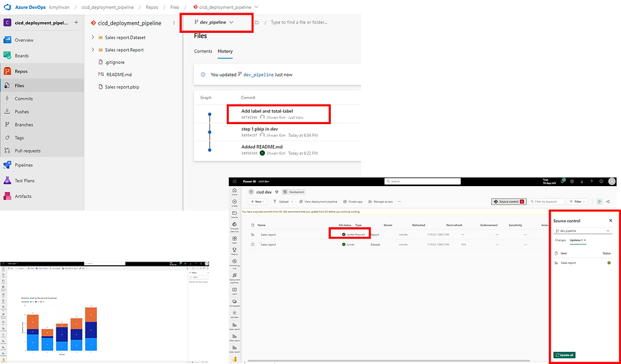Click the Power BI top search box

click(423, 181)
